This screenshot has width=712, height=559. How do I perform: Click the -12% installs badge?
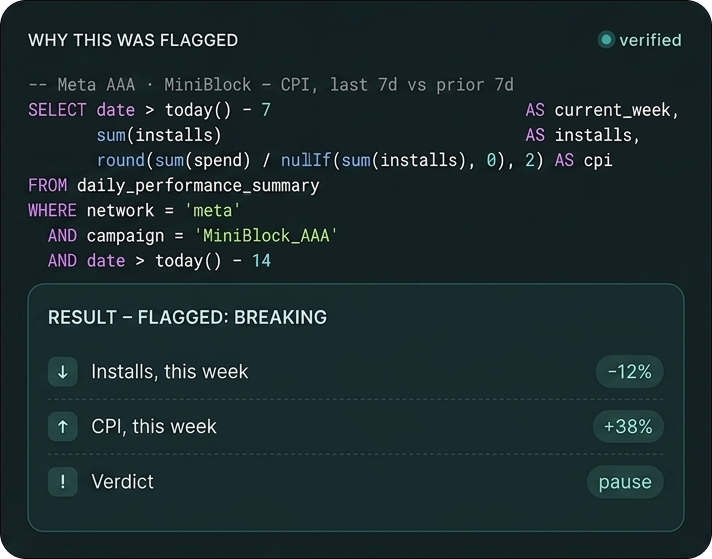coord(629,372)
